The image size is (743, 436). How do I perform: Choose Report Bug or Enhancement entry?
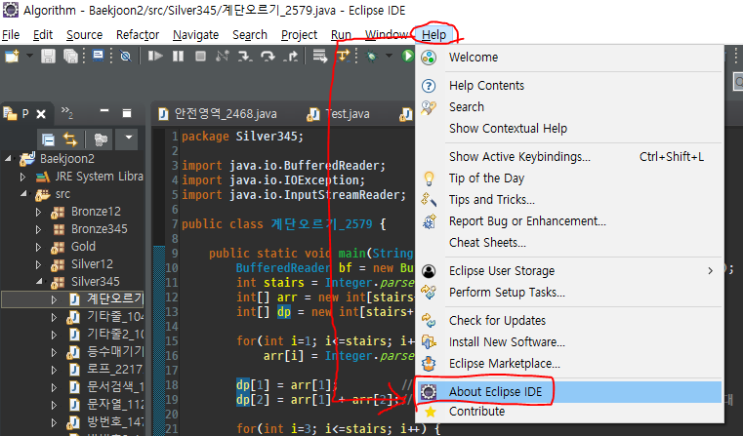pyautogui.click(x=570, y=221)
